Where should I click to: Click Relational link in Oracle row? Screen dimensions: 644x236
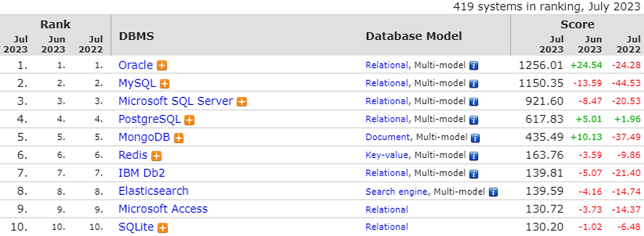[387, 65]
